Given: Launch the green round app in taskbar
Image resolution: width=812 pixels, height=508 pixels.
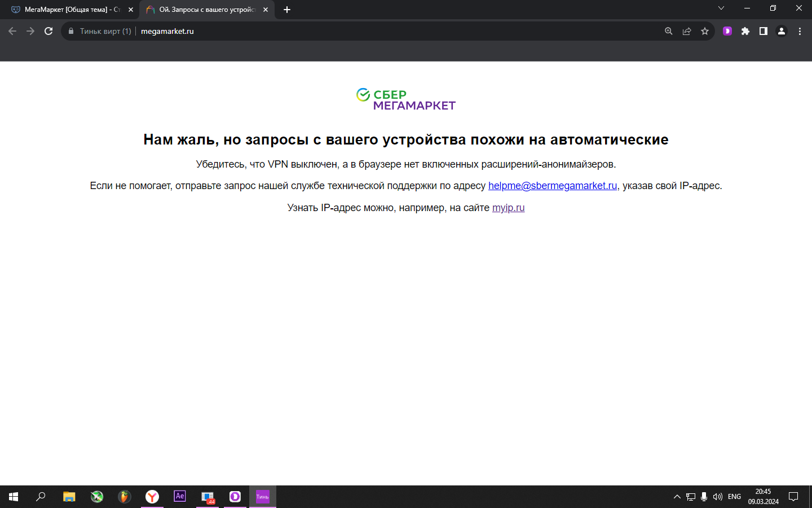Looking at the screenshot, I should pos(97,497).
